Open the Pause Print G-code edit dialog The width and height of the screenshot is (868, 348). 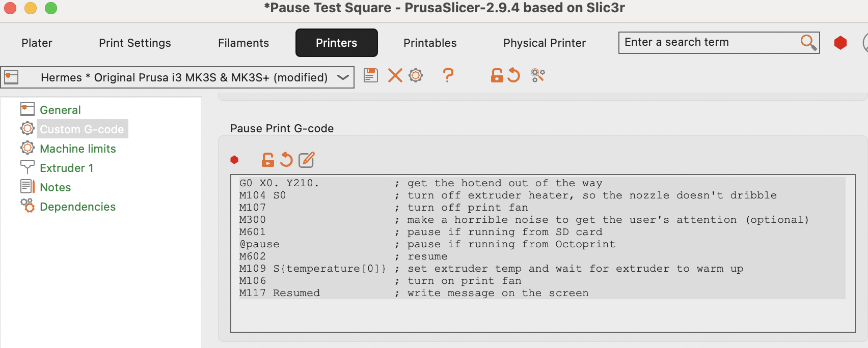point(306,160)
